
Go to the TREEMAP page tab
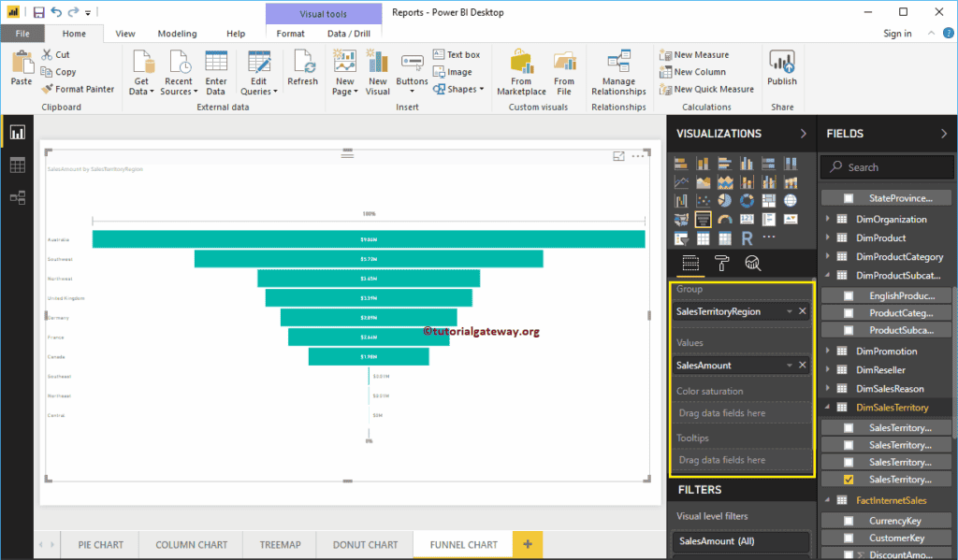point(280,545)
